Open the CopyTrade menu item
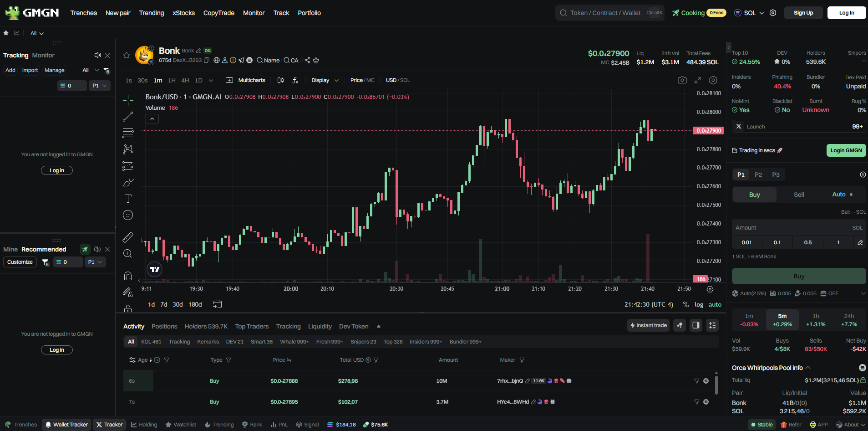 pyautogui.click(x=218, y=13)
